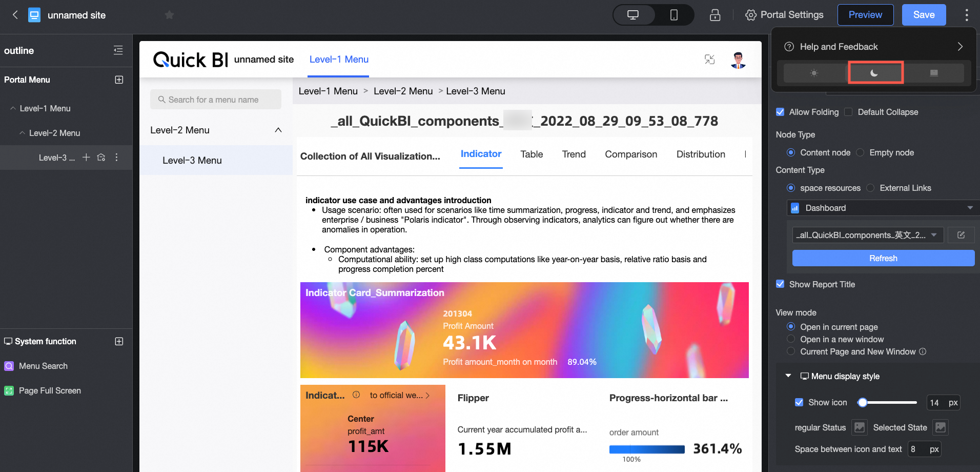This screenshot has width=980, height=472.
Task: Collapse Level-2 Menu in the outline tree
Action: point(22,133)
